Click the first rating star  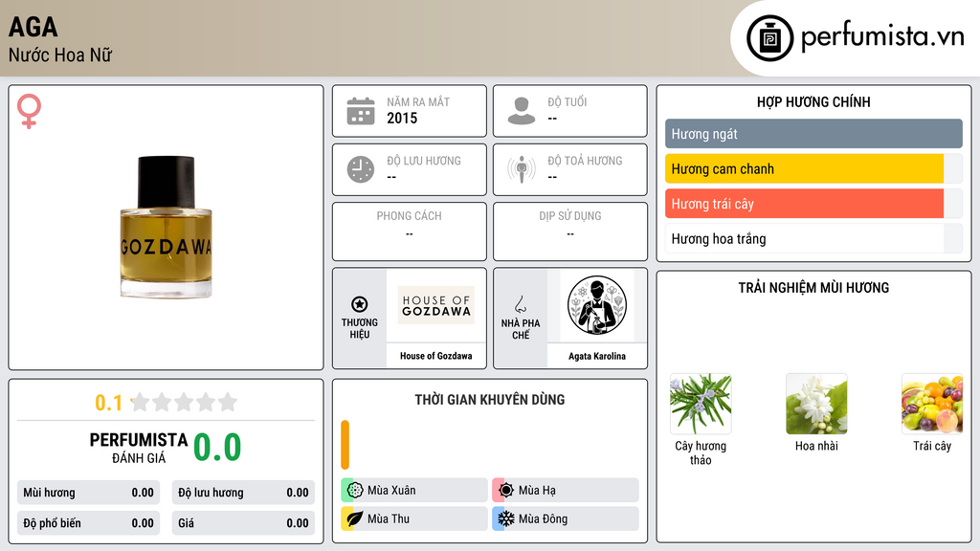(x=141, y=402)
